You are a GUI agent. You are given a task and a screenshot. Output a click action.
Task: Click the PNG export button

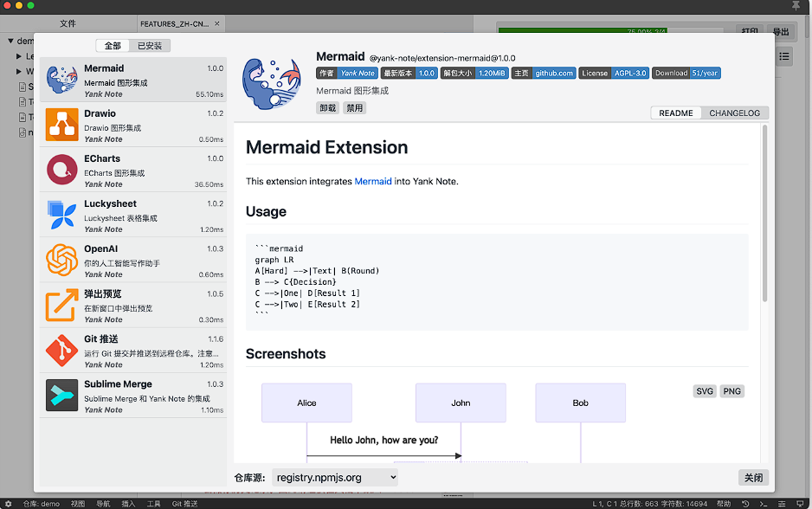coord(731,391)
